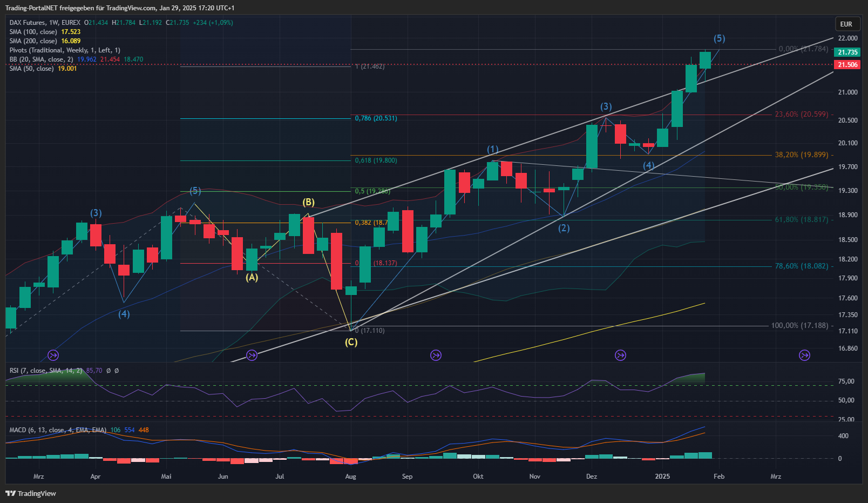Select the blue (1) wave label
Image resolution: width=868 pixels, height=503 pixels.
tap(493, 150)
